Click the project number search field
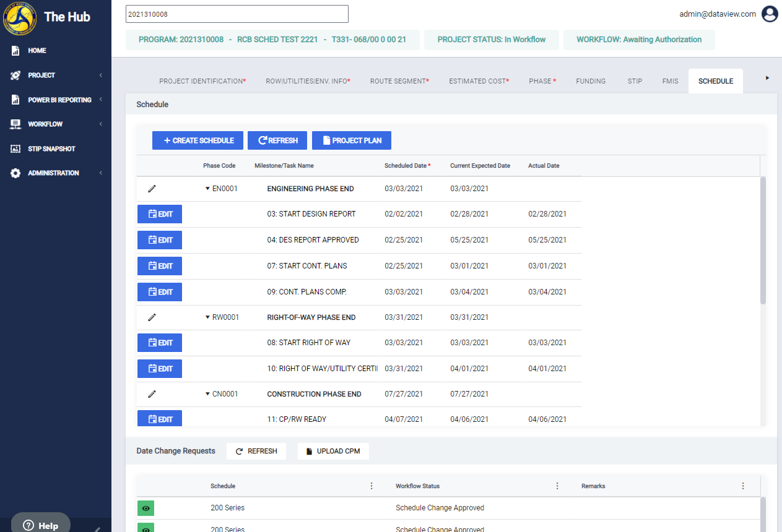The height and width of the screenshot is (532, 782). [237, 14]
